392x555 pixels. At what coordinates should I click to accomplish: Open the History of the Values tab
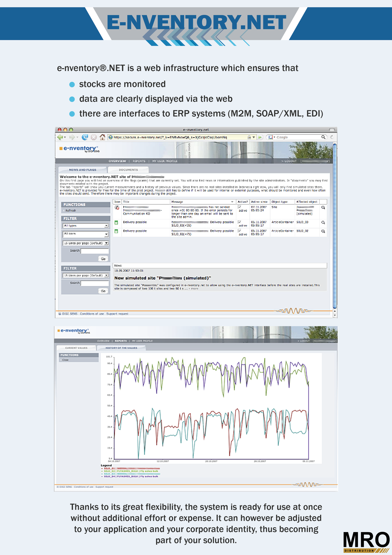(121, 348)
